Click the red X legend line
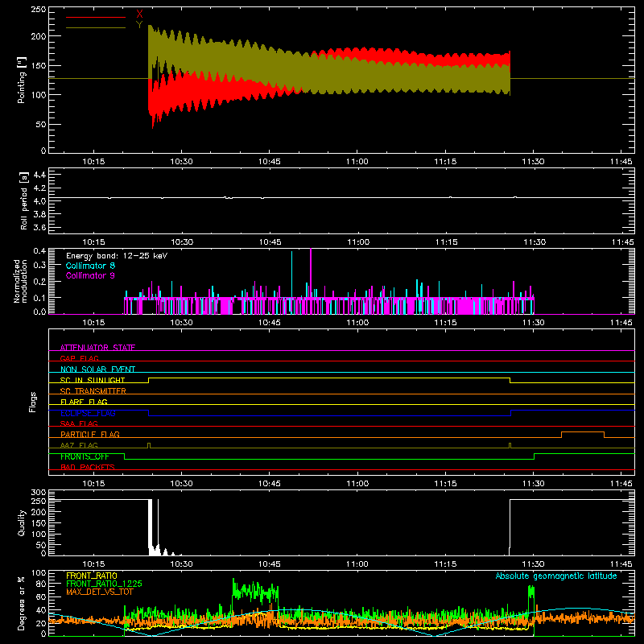This screenshot has height=644, width=644. [96, 17]
